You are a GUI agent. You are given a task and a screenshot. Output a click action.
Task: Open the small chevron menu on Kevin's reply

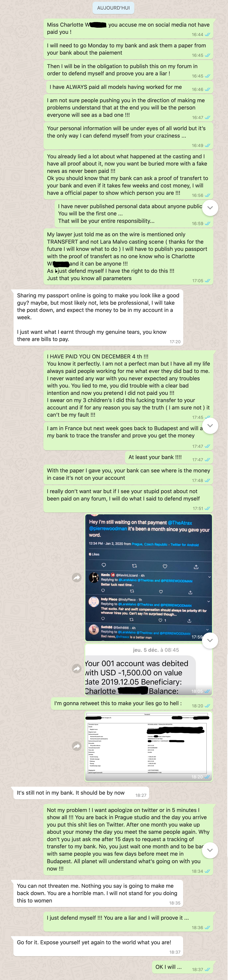209,577
